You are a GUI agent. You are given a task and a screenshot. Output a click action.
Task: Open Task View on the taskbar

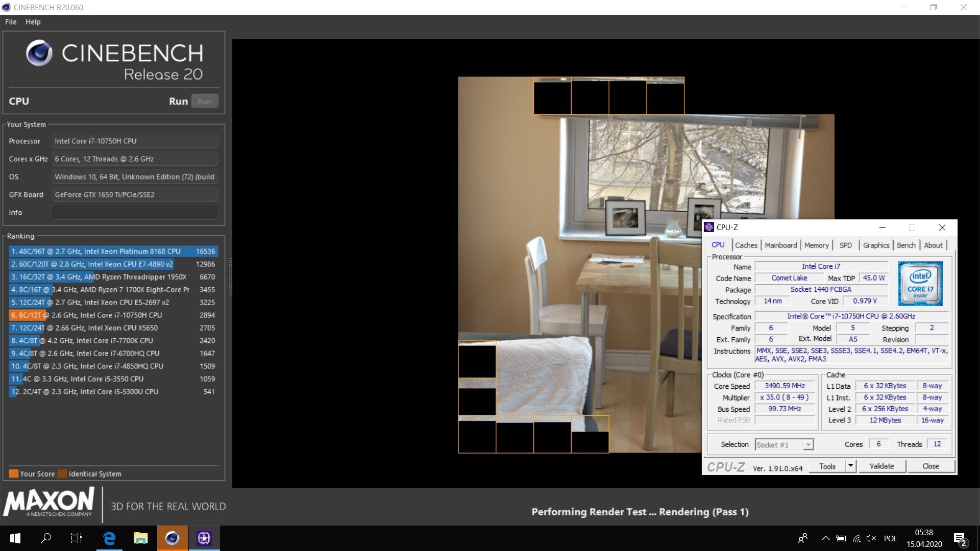click(77, 538)
